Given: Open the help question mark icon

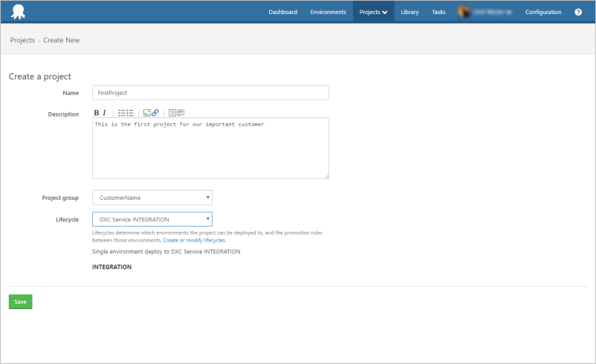Looking at the screenshot, I should click(x=578, y=12).
